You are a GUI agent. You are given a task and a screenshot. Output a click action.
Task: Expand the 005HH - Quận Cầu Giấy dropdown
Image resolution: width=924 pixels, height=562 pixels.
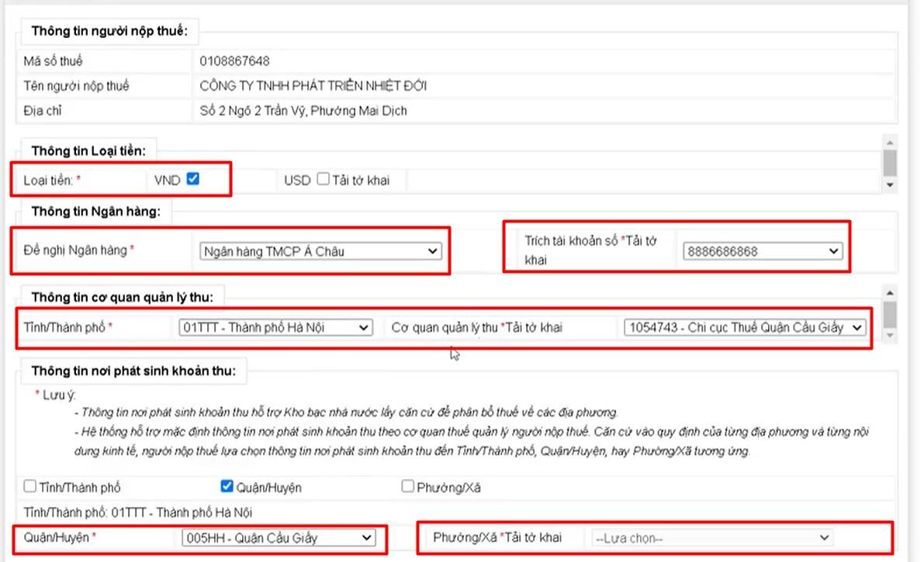coord(279,538)
